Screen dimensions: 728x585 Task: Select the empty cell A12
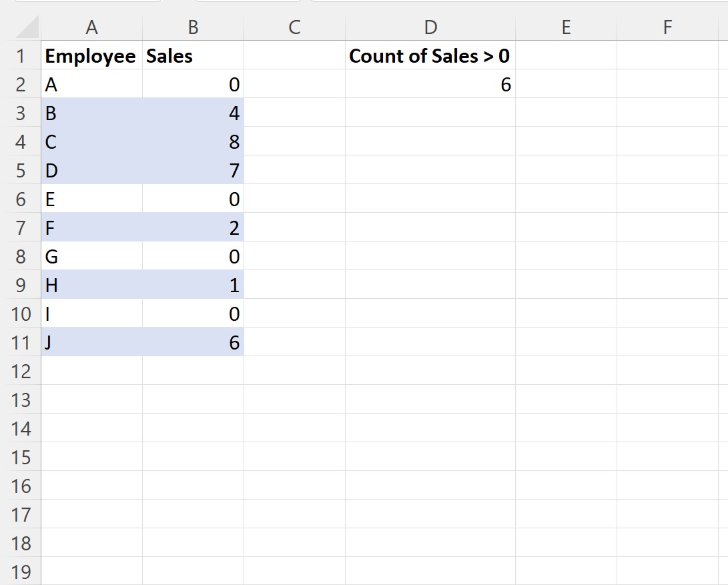[92, 371]
